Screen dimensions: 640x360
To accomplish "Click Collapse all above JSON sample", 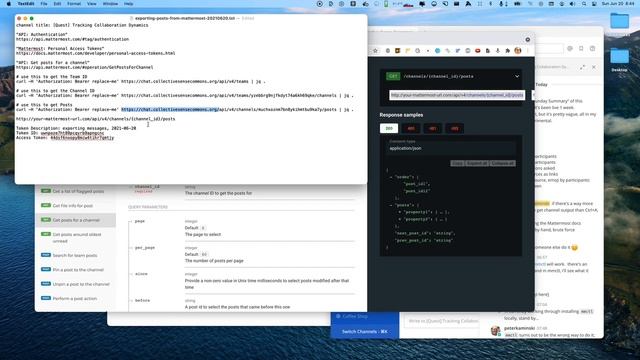I will coord(502,163).
